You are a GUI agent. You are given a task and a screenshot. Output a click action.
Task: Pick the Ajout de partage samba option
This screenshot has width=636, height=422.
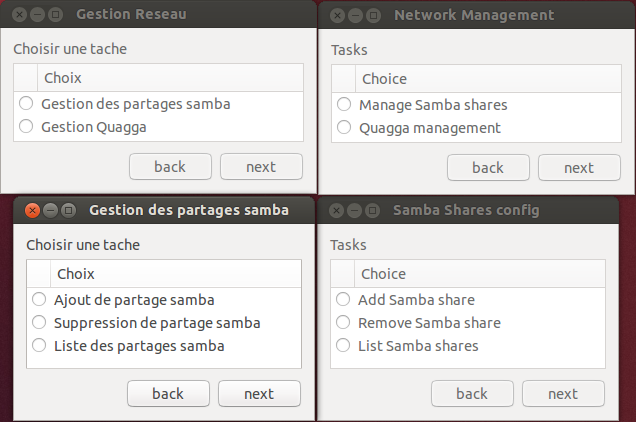pyautogui.click(x=39, y=300)
